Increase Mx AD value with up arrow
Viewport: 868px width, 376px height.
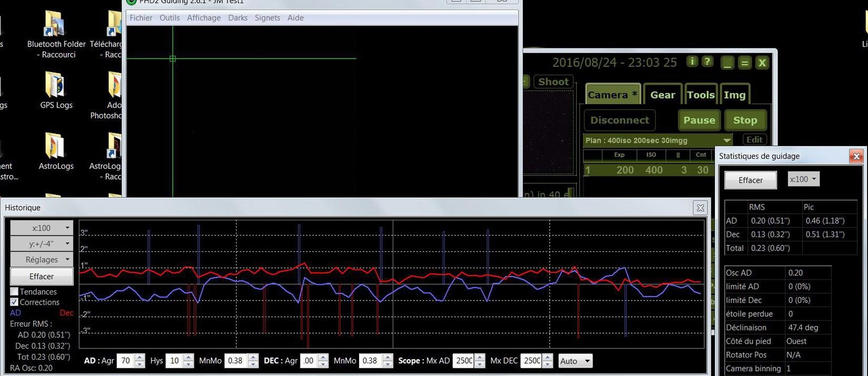coord(479,358)
